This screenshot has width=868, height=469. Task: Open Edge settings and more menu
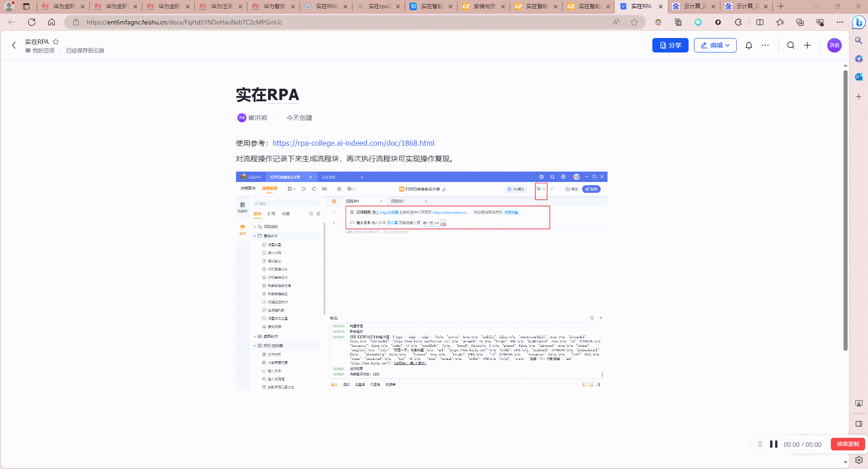point(840,22)
